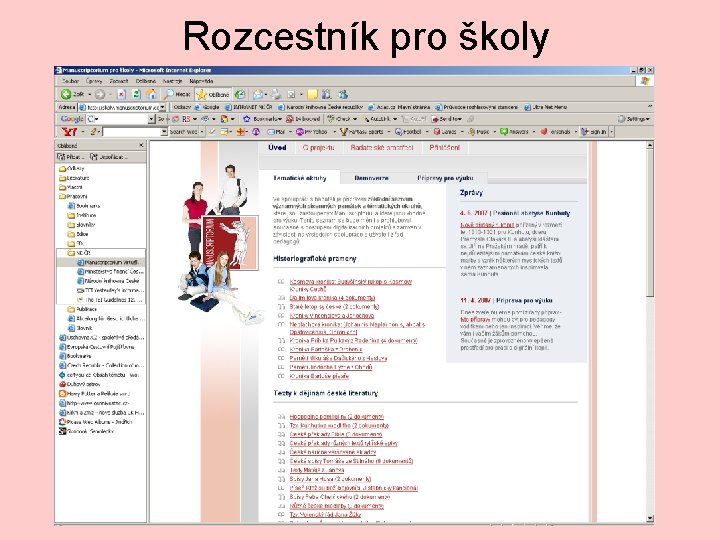Click the Google toolbar logo
Image resolution: width=720 pixels, height=540 pixels.
(x=72, y=119)
